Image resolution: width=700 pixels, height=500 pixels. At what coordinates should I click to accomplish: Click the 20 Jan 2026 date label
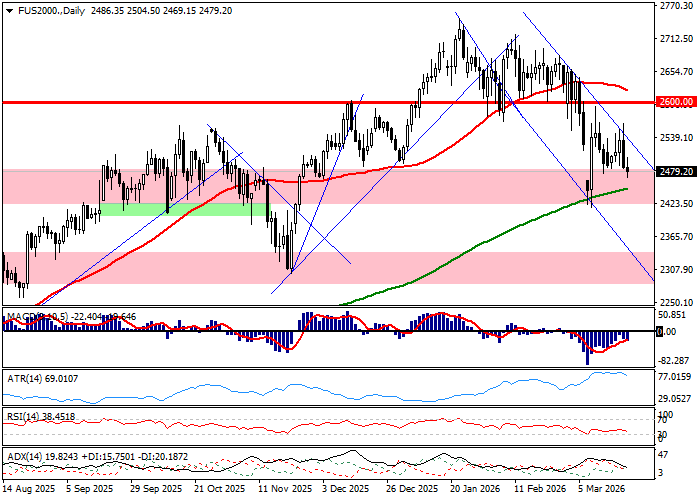tap(472, 490)
